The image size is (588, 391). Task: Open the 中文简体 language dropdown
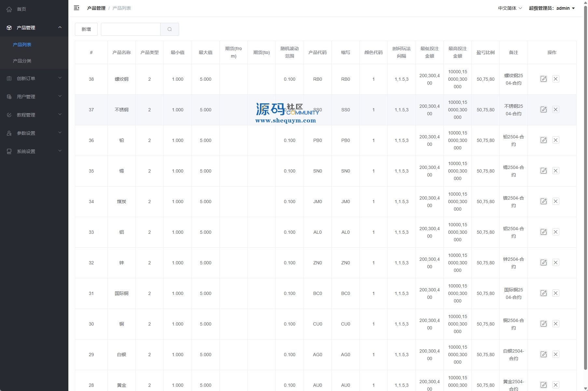pos(510,8)
